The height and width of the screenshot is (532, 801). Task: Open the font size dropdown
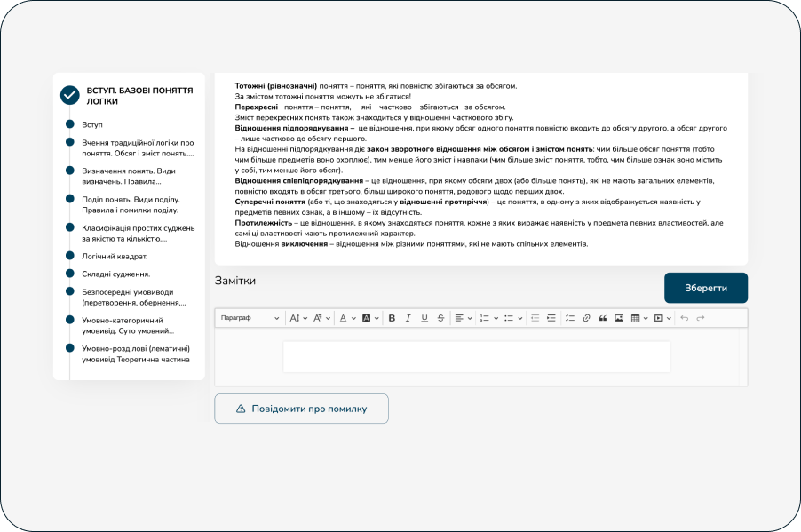click(297, 318)
